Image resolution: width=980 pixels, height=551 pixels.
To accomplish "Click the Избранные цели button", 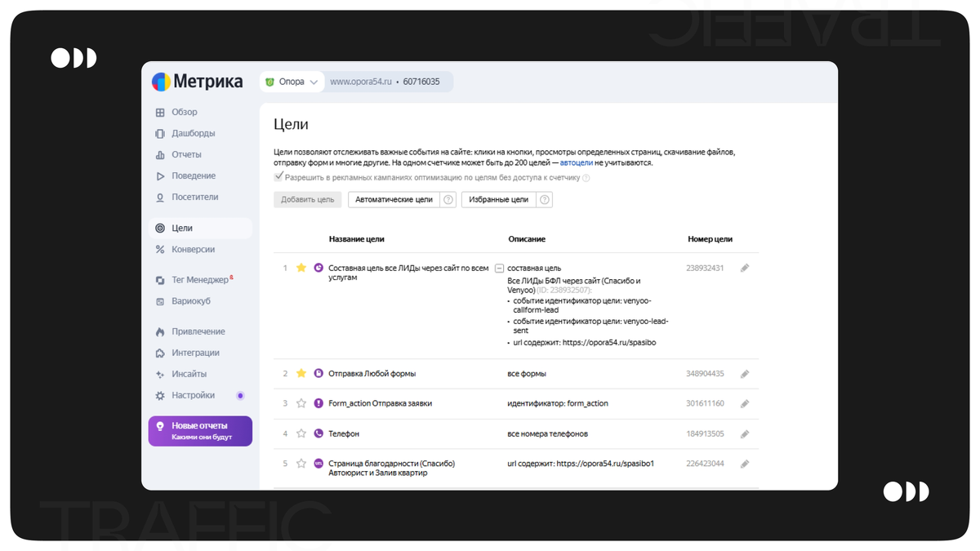I will pyautogui.click(x=499, y=200).
